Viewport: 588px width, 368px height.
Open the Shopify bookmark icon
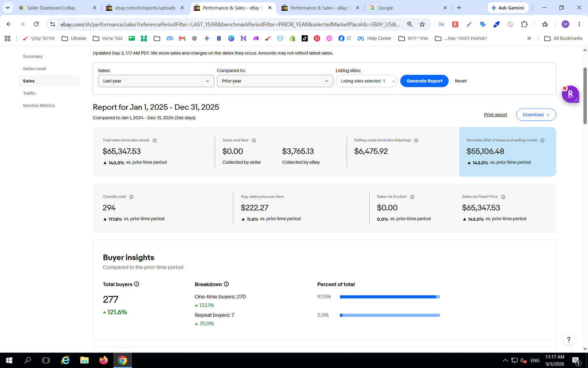tap(293, 38)
